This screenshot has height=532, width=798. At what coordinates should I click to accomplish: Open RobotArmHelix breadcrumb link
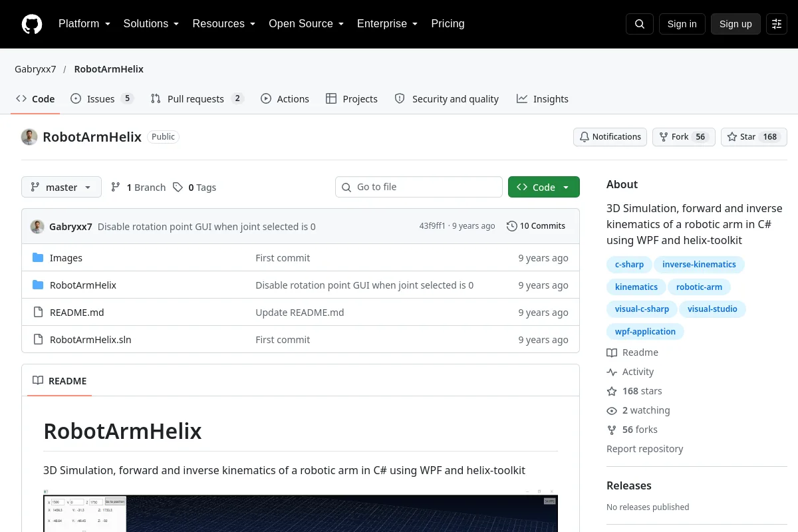click(108, 69)
